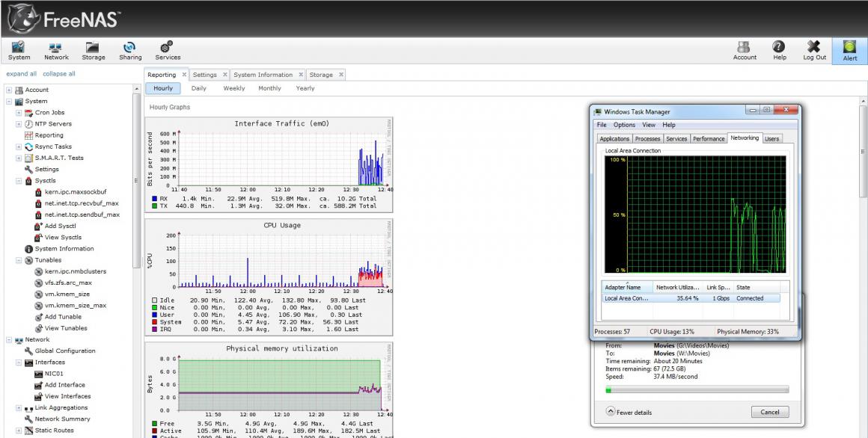Image resolution: width=868 pixels, height=438 pixels.
Task: Collapse the Sysctls tree node
Action: [x=18, y=180]
